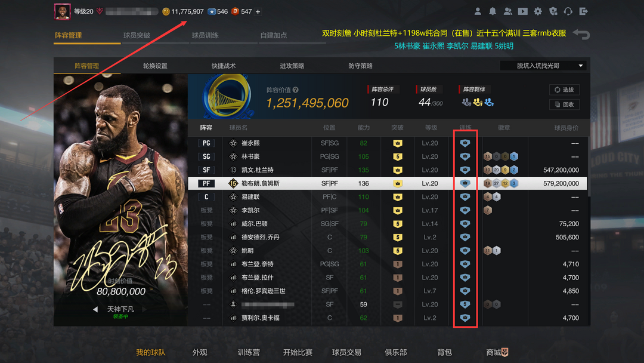The width and height of the screenshot is (644, 363).
Task: Click the back arrow icon at top right
Action: [x=581, y=35]
